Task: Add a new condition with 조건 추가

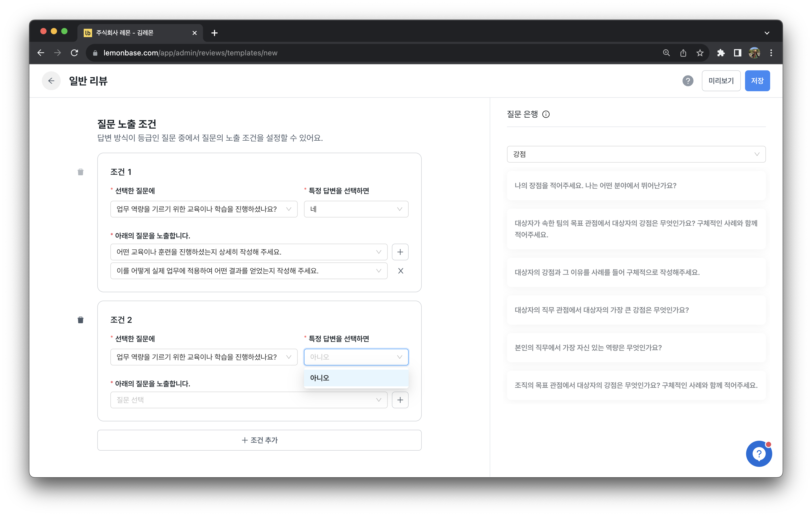Action: coord(259,440)
